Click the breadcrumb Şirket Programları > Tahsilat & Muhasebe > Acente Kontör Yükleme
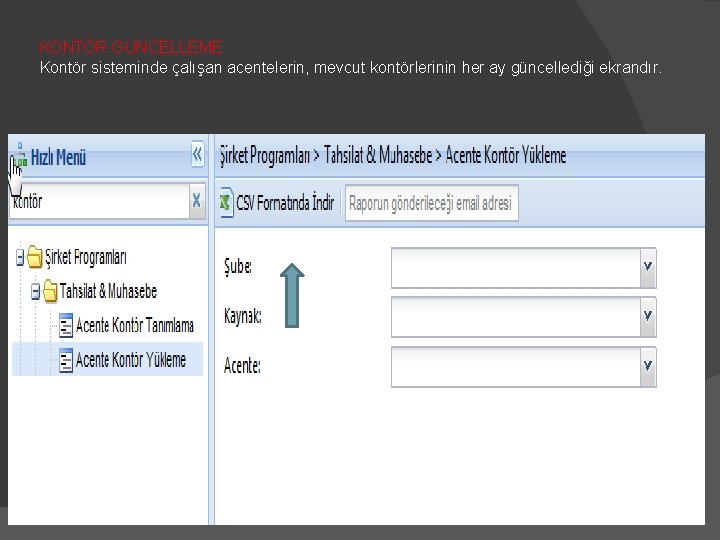 393,155
